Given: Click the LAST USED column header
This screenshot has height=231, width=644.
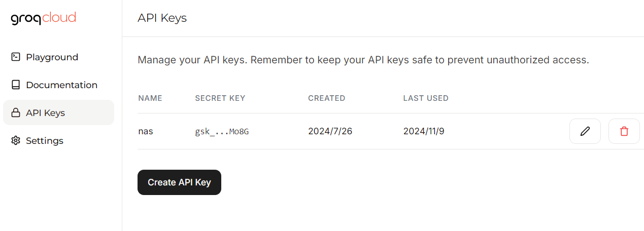Looking at the screenshot, I should [x=426, y=98].
